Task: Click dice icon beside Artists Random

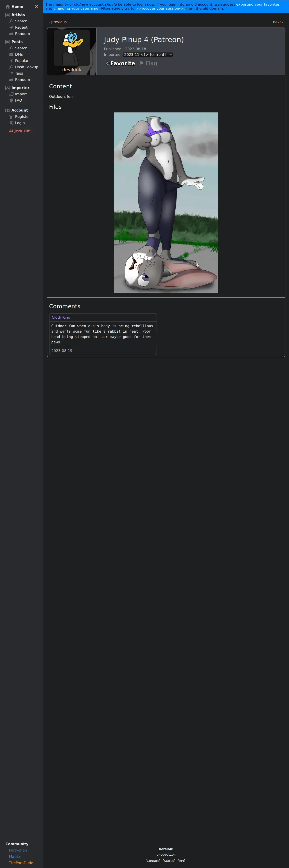Action: (x=11, y=34)
